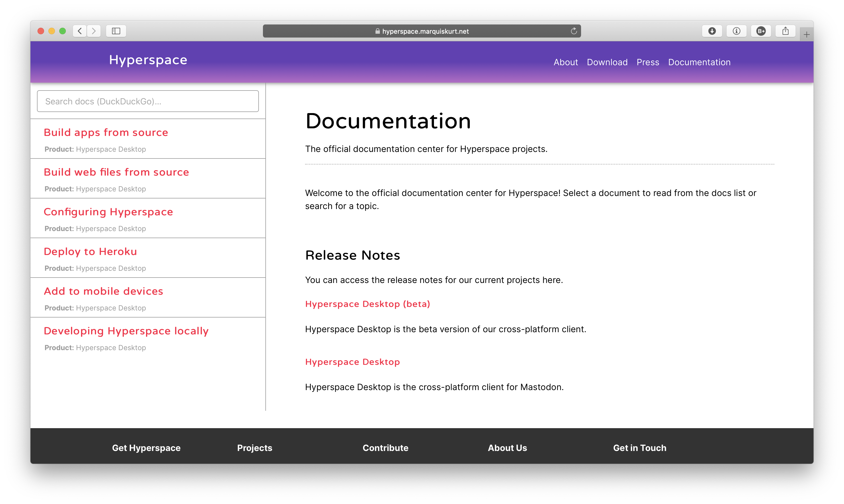Open a new tab with plus button
Screen dimensions: 844x504
(806, 34)
